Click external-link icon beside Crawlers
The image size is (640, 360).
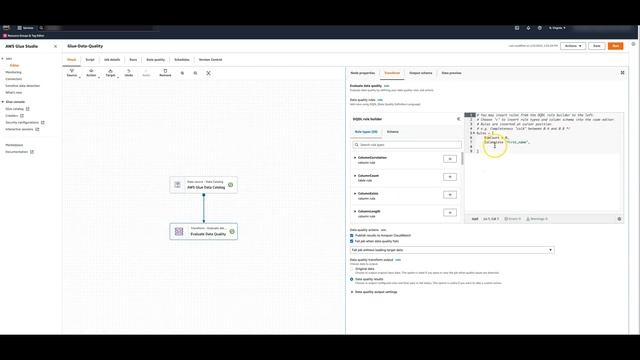coord(22,116)
